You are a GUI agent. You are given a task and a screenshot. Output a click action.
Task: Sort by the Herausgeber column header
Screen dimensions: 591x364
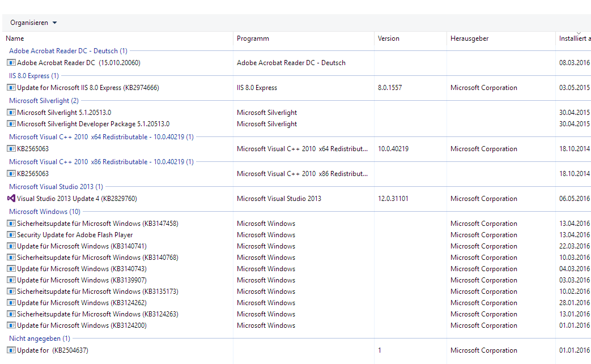pyautogui.click(x=469, y=38)
